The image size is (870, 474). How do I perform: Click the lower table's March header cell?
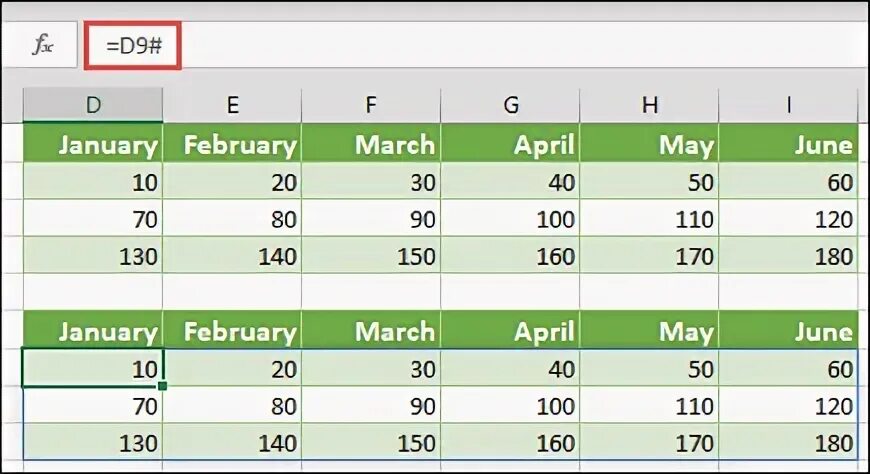pyautogui.click(x=371, y=331)
